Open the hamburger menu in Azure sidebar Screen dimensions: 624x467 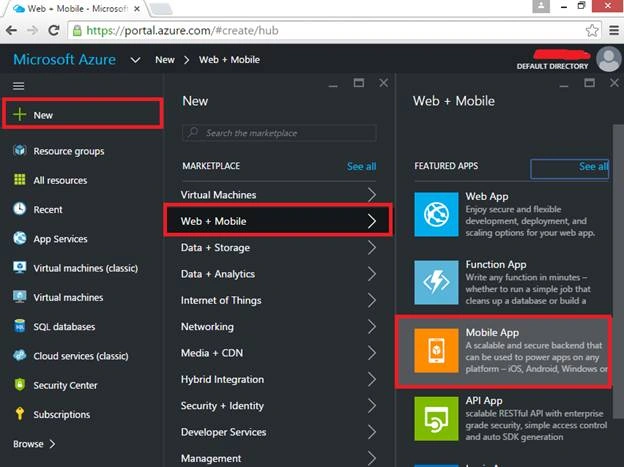click(x=19, y=86)
